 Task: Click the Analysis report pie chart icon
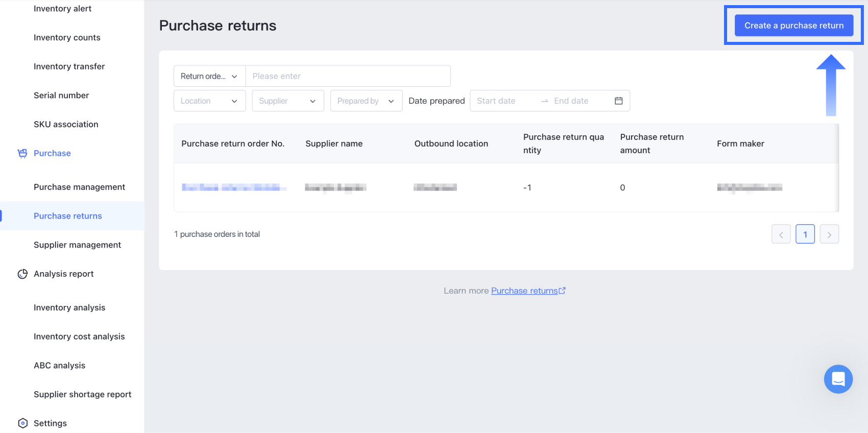click(22, 274)
